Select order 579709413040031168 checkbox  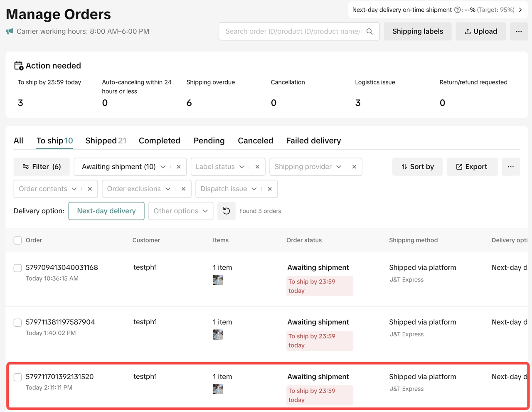(18, 268)
